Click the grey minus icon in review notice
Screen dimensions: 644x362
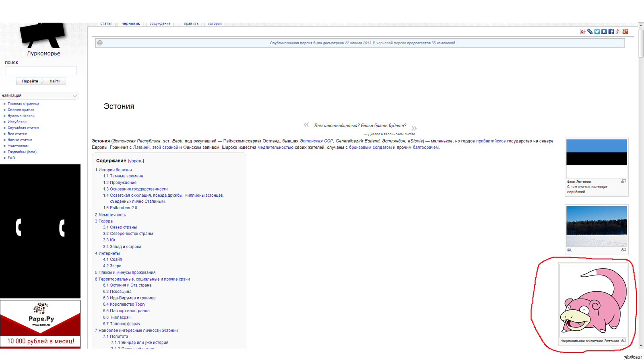click(x=100, y=43)
